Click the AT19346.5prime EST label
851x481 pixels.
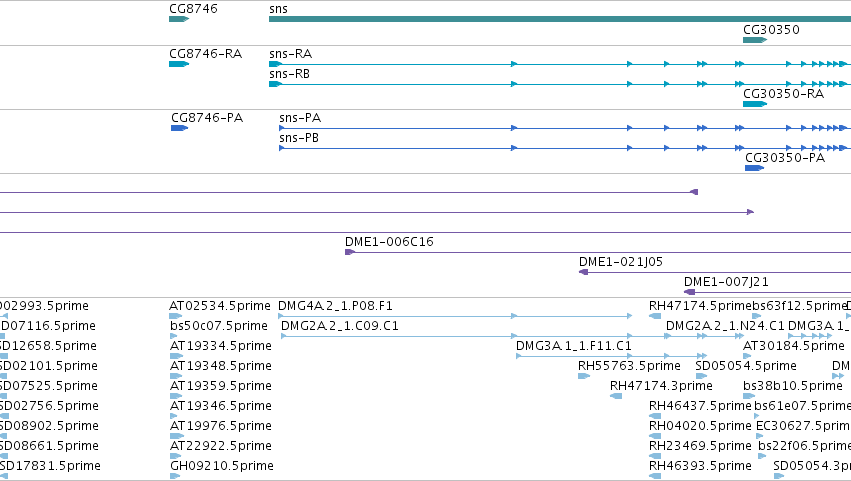click(x=221, y=406)
